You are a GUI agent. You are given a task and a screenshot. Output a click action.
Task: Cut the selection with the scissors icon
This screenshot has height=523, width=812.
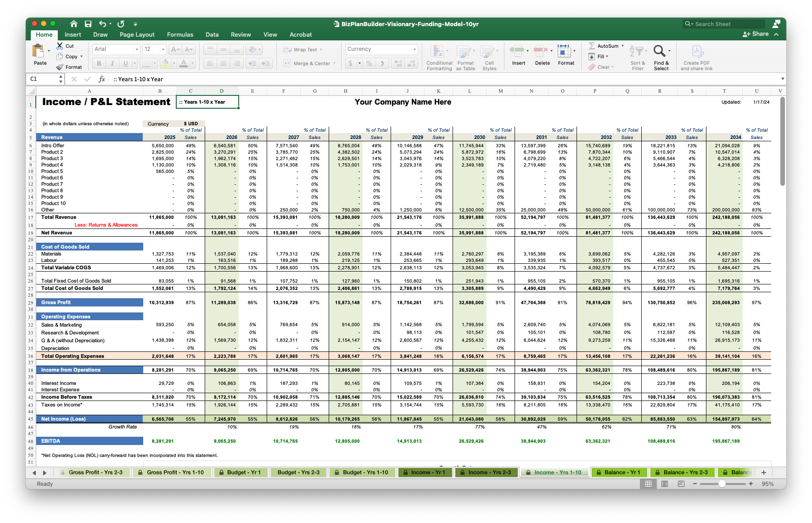coord(60,46)
